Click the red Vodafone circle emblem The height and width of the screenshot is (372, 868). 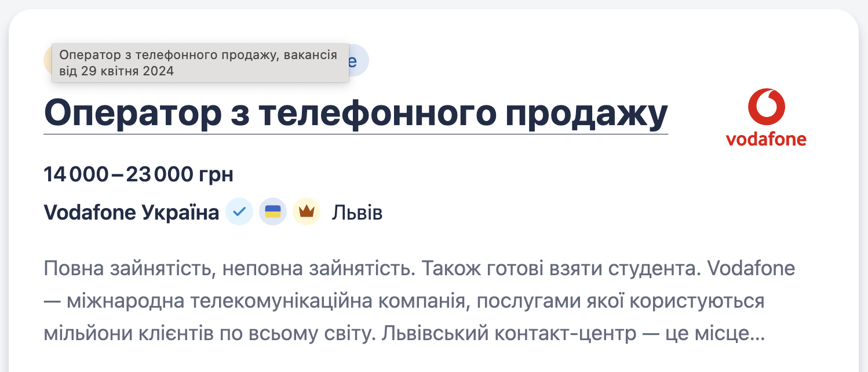point(766,107)
